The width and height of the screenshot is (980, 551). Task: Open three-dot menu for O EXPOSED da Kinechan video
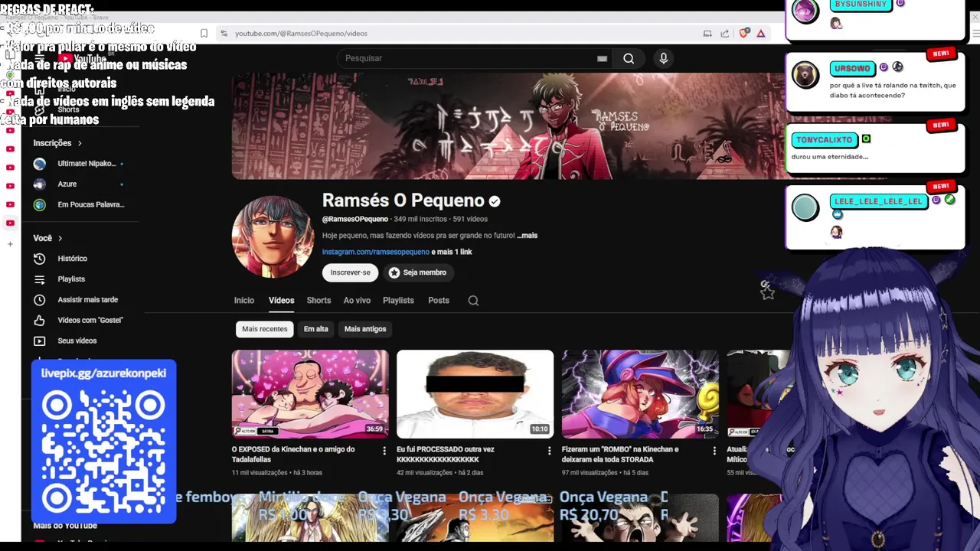[384, 451]
